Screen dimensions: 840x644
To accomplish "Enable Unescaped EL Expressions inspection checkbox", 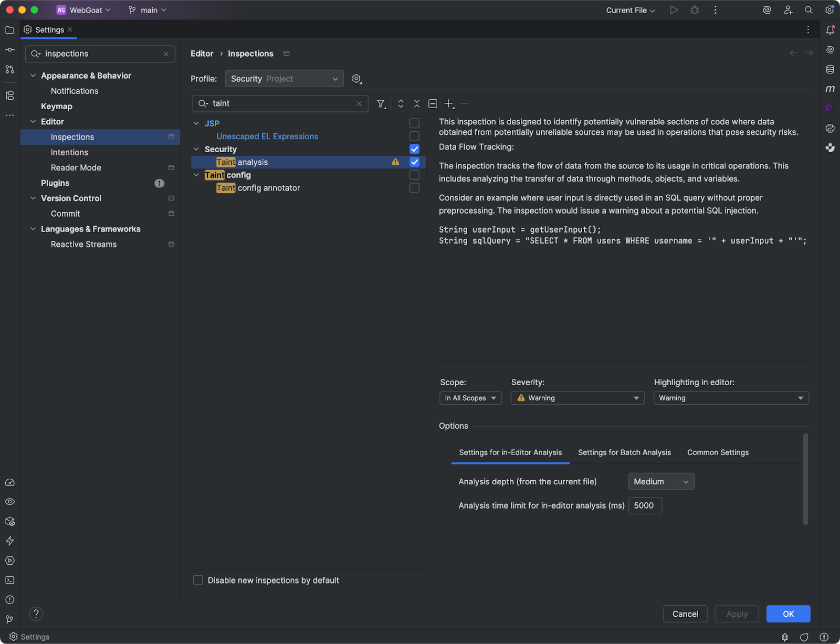I will tap(414, 136).
